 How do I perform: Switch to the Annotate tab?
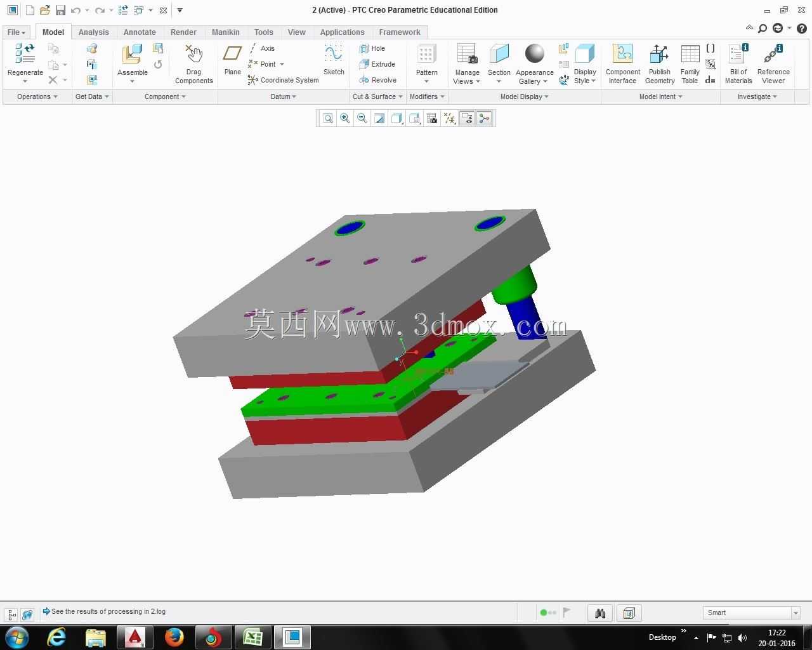(140, 32)
